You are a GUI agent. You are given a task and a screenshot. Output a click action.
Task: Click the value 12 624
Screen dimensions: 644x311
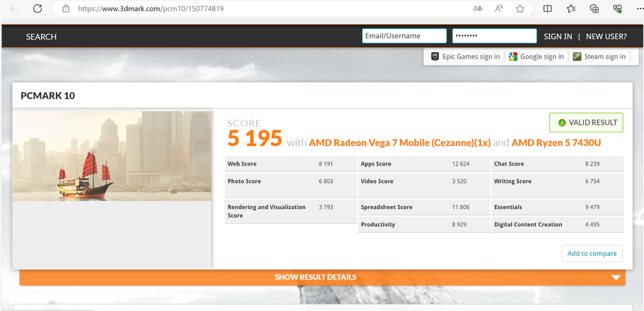click(x=460, y=164)
